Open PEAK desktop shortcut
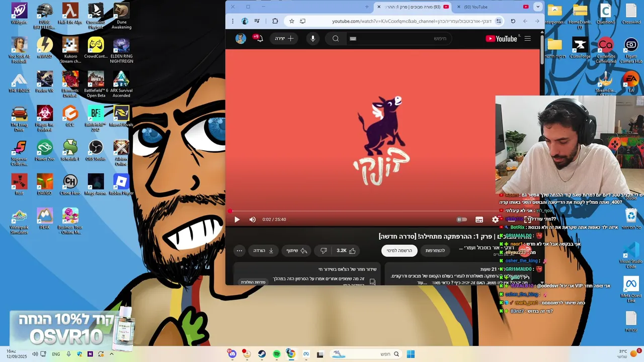Screen dimensions: 644x362 [44, 219]
